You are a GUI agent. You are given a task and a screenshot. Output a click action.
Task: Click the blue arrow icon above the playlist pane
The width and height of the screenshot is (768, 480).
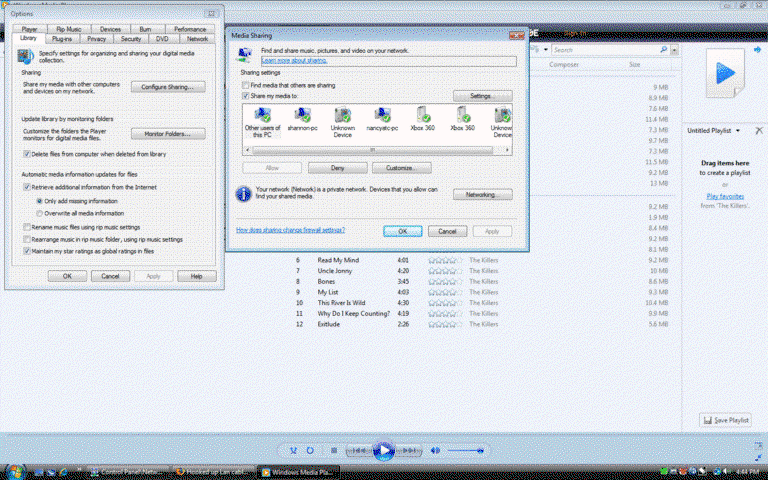(757, 50)
